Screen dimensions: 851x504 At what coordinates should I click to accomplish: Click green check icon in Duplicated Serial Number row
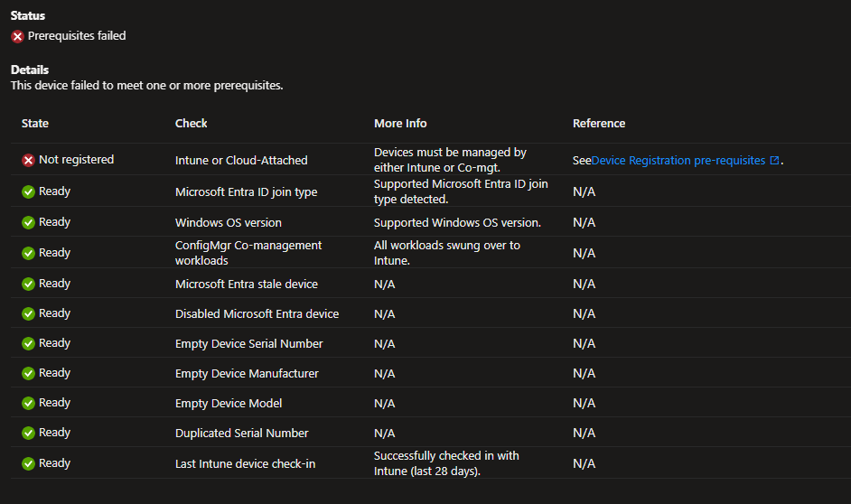pos(28,433)
